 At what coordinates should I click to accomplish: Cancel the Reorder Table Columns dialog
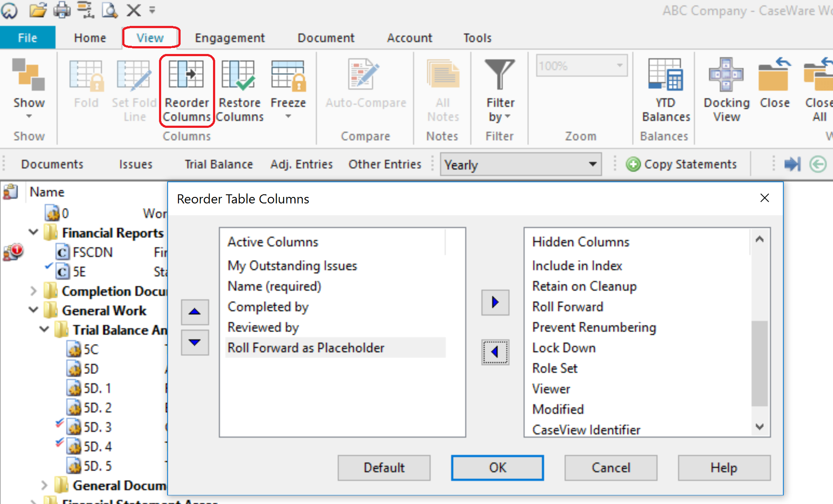click(610, 468)
